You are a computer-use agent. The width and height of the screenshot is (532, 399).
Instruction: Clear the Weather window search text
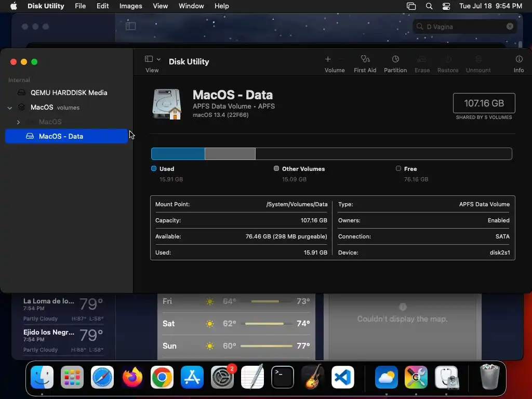(x=510, y=26)
